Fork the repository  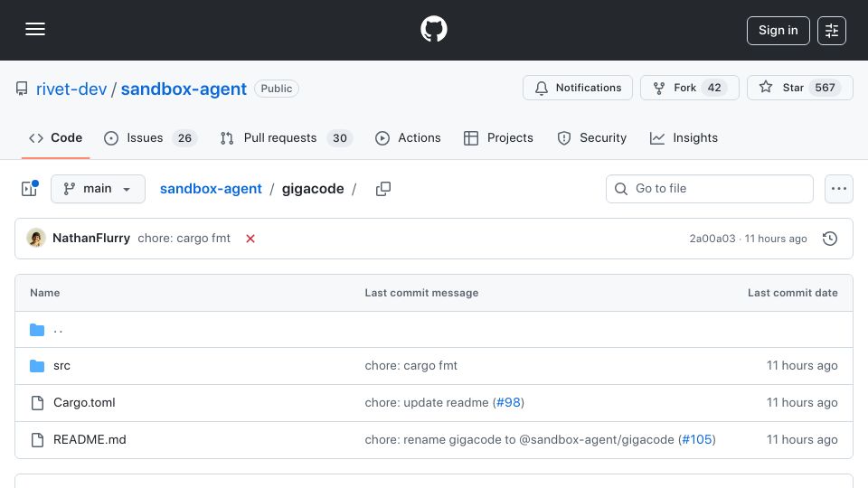[689, 88]
